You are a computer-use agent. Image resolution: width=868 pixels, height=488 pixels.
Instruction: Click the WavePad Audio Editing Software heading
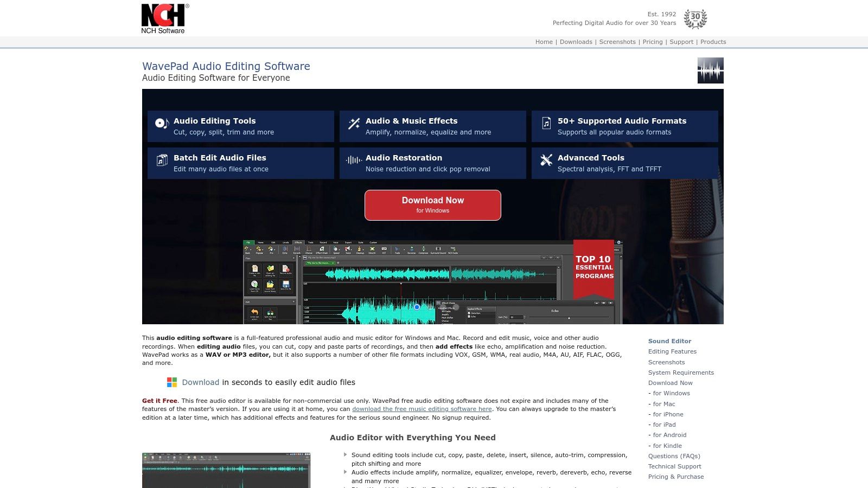226,66
